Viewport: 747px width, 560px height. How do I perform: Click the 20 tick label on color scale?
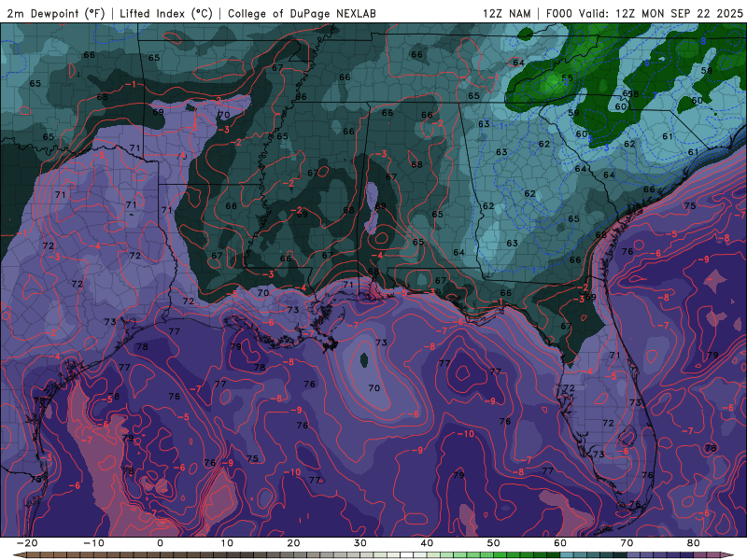[x=293, y=543]
